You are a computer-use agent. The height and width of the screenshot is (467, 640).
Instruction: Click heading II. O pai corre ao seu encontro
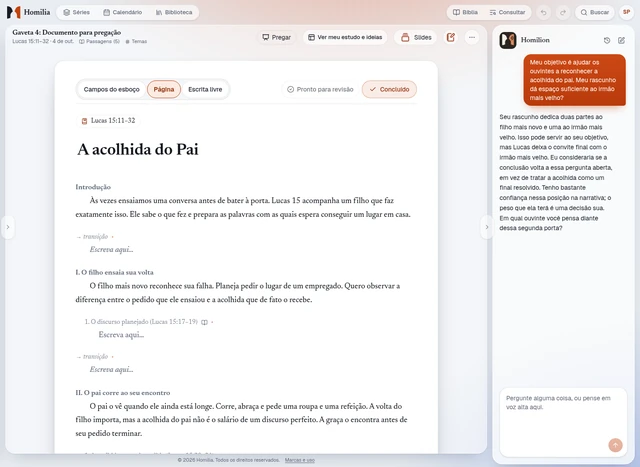click(122, 393)
